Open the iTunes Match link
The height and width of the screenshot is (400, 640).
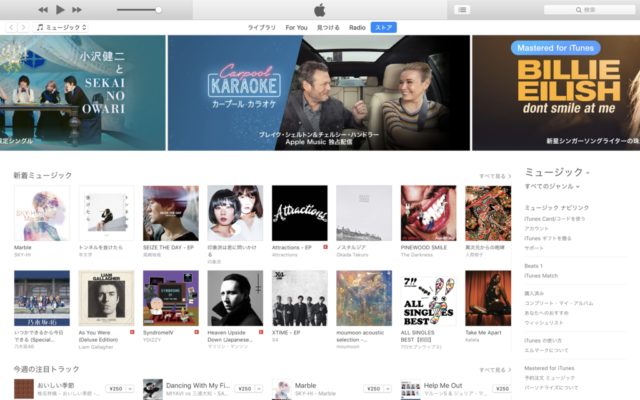(x=541, y=276)
